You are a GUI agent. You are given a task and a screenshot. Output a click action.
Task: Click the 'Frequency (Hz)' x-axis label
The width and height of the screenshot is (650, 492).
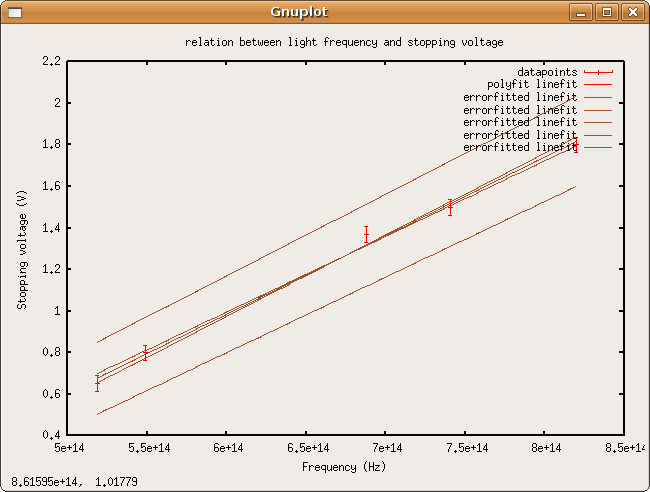(344, 466)
